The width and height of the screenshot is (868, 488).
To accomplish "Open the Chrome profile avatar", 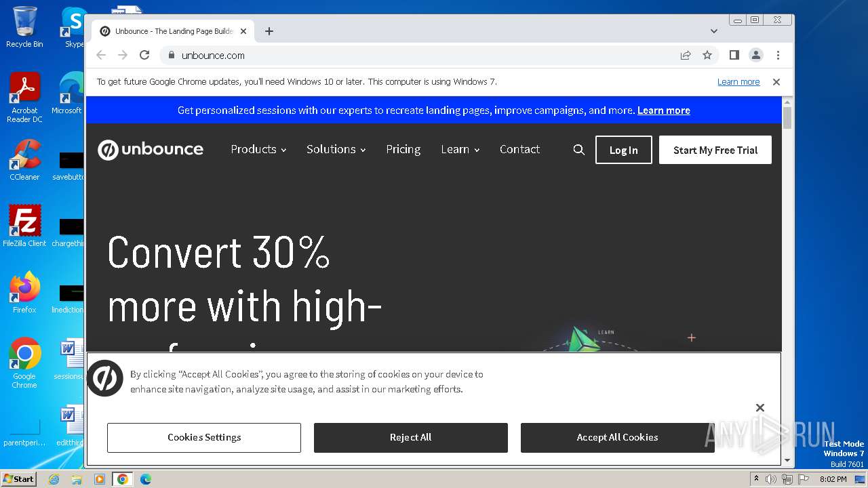I will [755, 55].
